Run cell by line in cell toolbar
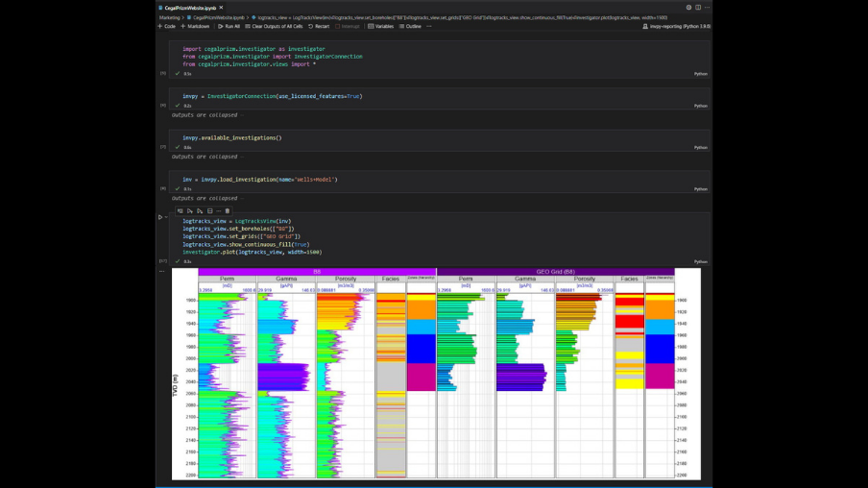The height and width of the screenshot is (488, 868). 180,211
